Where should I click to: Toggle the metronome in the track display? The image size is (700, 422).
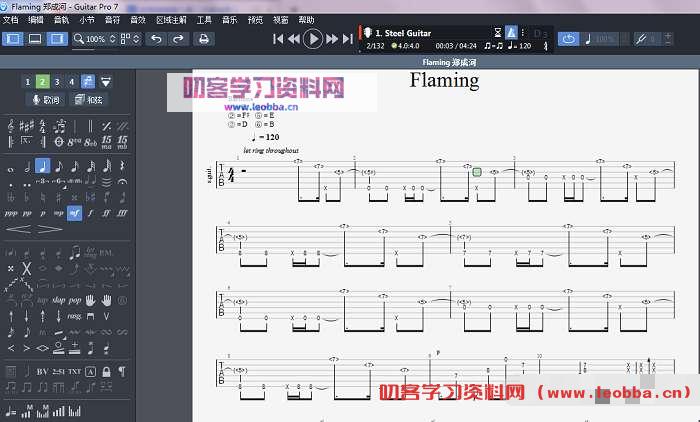click(511, 34)
